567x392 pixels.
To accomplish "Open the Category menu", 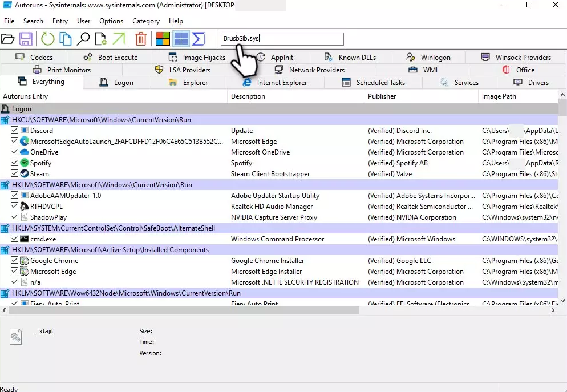I will [146, 21].
